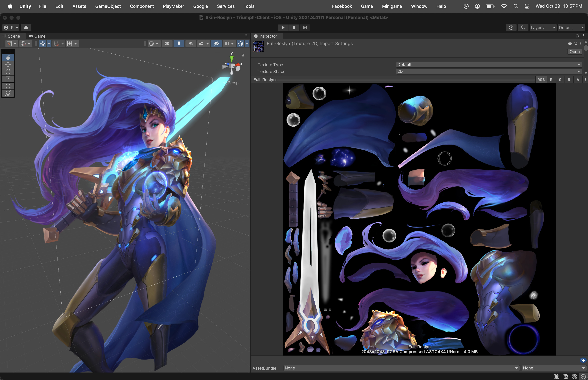Select the Move tool
This screenshot has height=380, width=588.
point(8,65)
